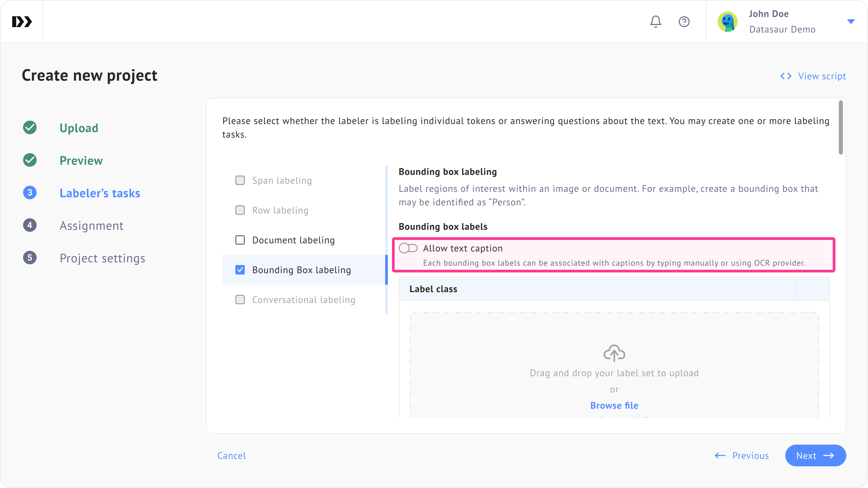This screenshot has height=488, width=868.
Task: Click the Upload step green checkmark
Action: point(30,128)
